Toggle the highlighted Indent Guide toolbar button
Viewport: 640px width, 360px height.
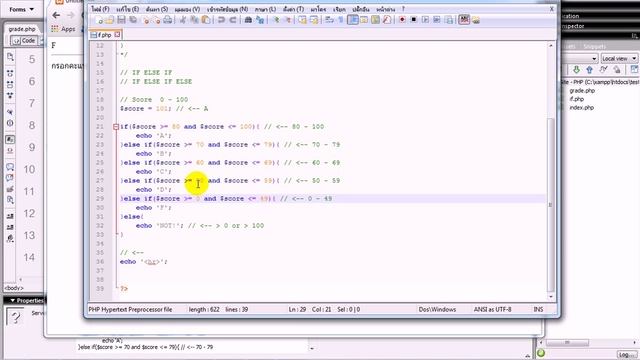click(x=353, y=20)
